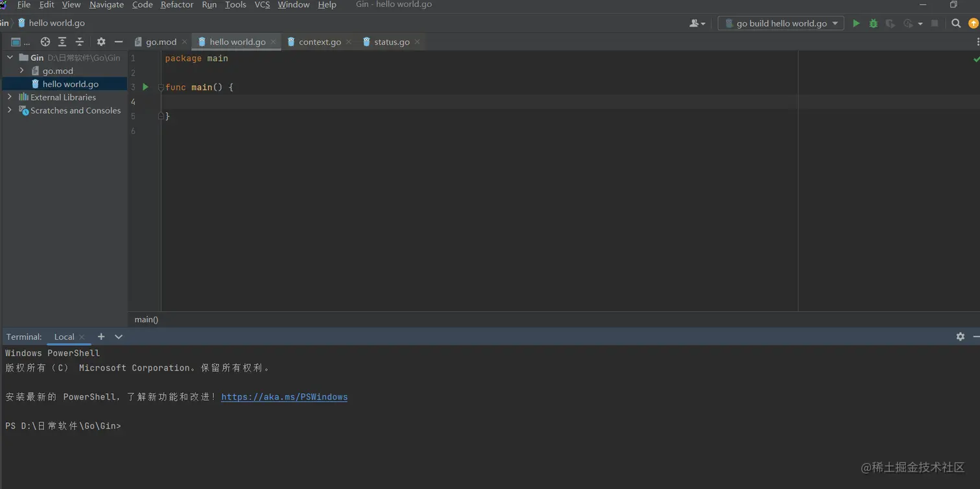Run the go build hello world.go configuration

(x=856, y=23)
